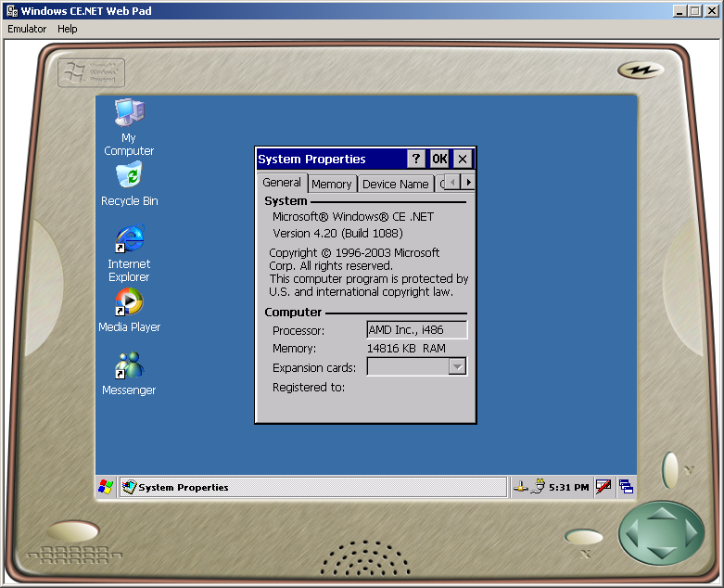This screenshot has width=724, height=588.
Task: Click the Windows Start flag button
Action: pyautogui.click(x=106, y=487)
